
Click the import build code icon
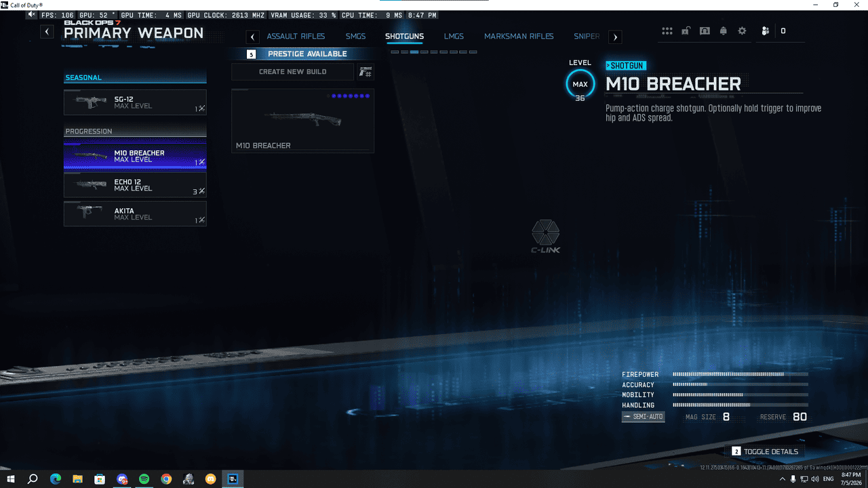coord(366,72)
